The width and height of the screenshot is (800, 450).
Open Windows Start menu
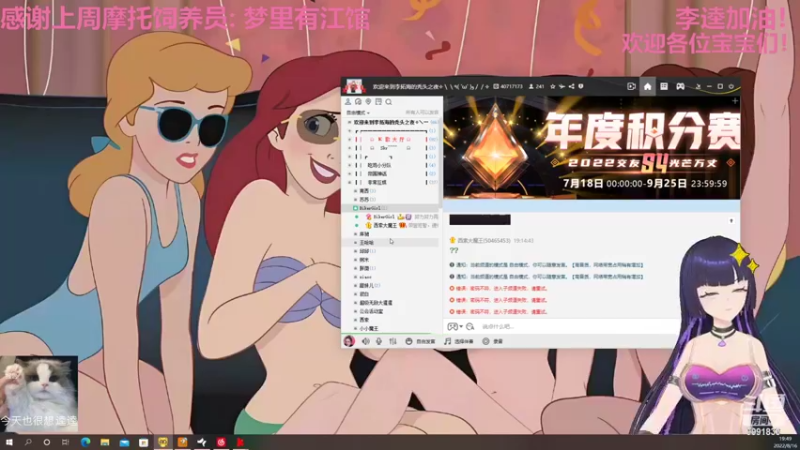point(9,442)
